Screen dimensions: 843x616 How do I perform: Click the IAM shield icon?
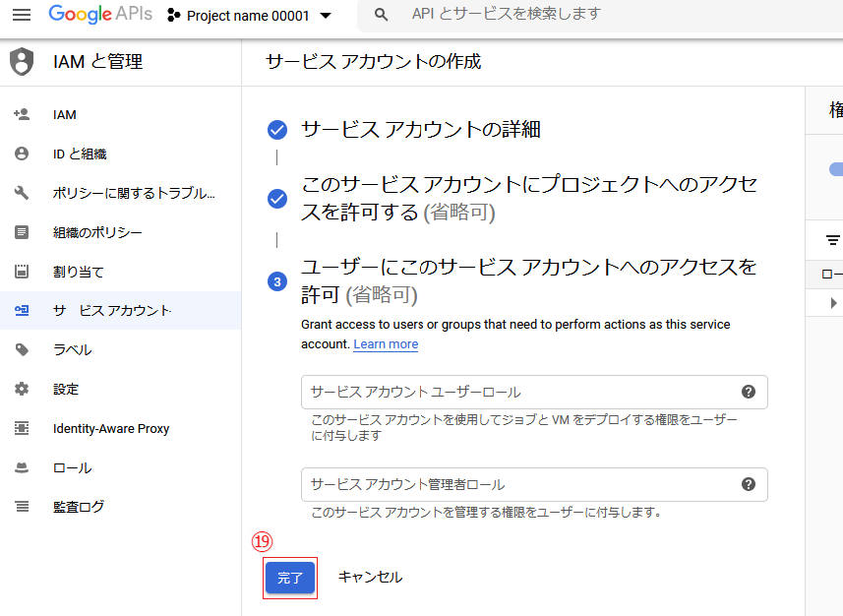21,62
